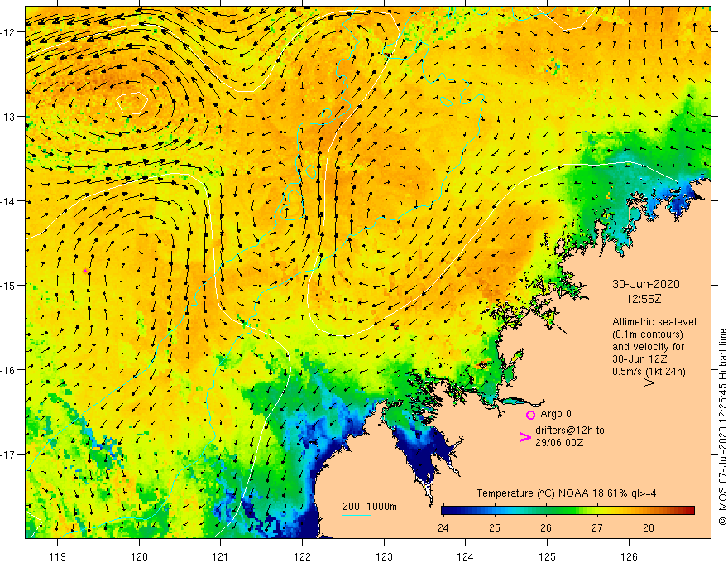Click the longitude label "123"

coord(384,556)
